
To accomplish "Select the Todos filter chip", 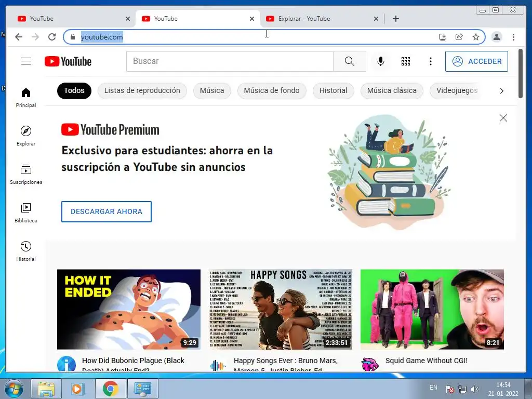I will 74,90.
